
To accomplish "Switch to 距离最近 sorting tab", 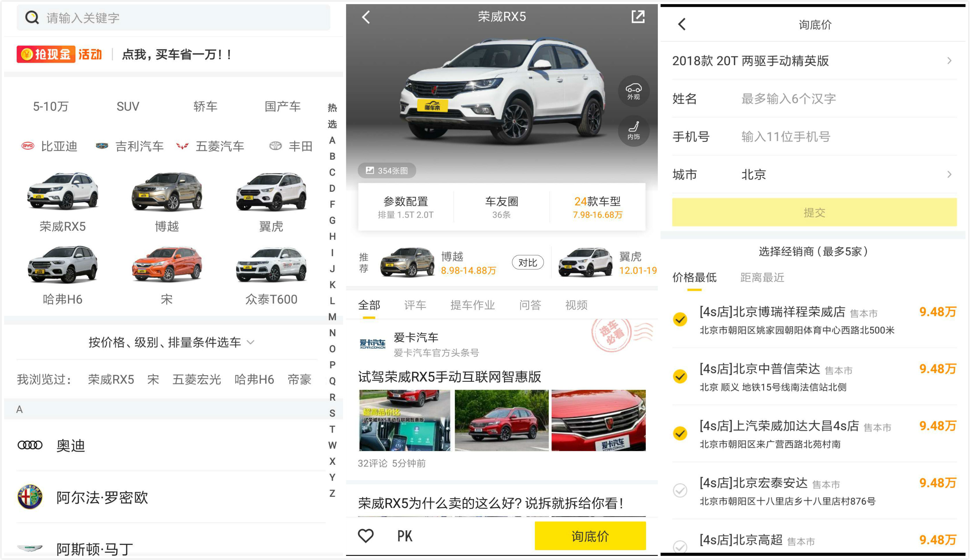I will tap(762, 277).
